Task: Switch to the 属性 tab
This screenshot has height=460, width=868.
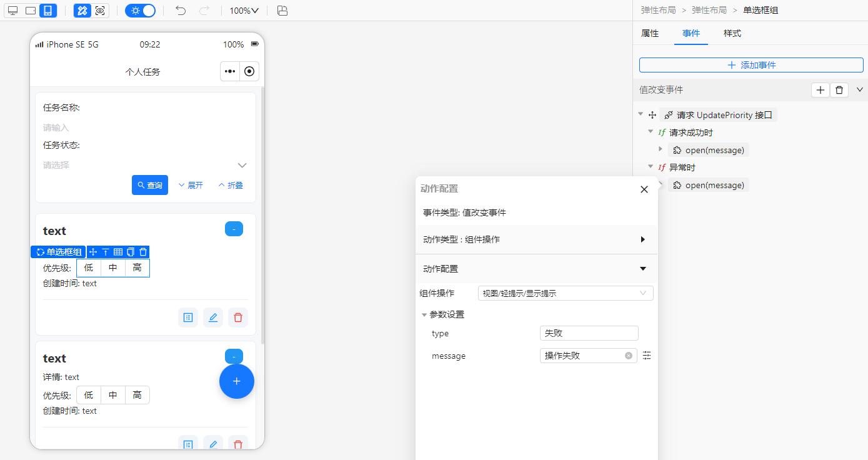Action: pos(650,33)
